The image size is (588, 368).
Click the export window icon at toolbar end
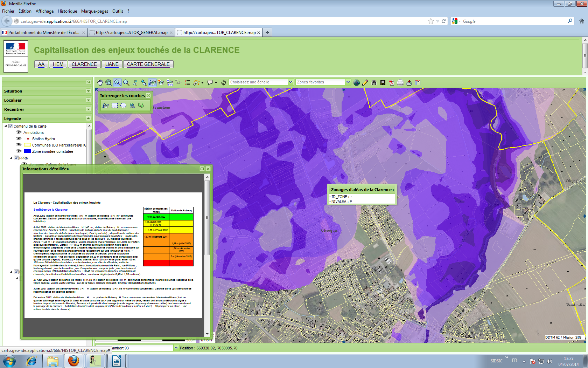418,82
